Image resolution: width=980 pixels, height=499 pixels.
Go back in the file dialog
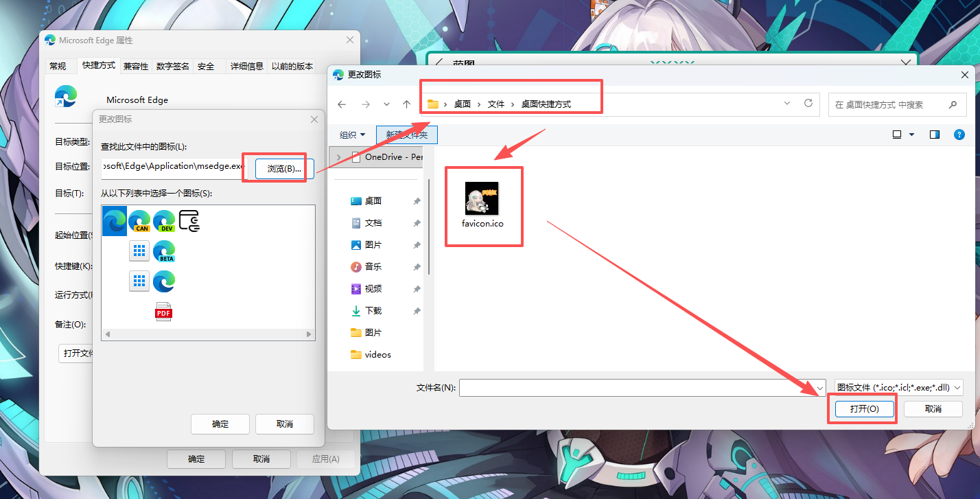[342, 104]
